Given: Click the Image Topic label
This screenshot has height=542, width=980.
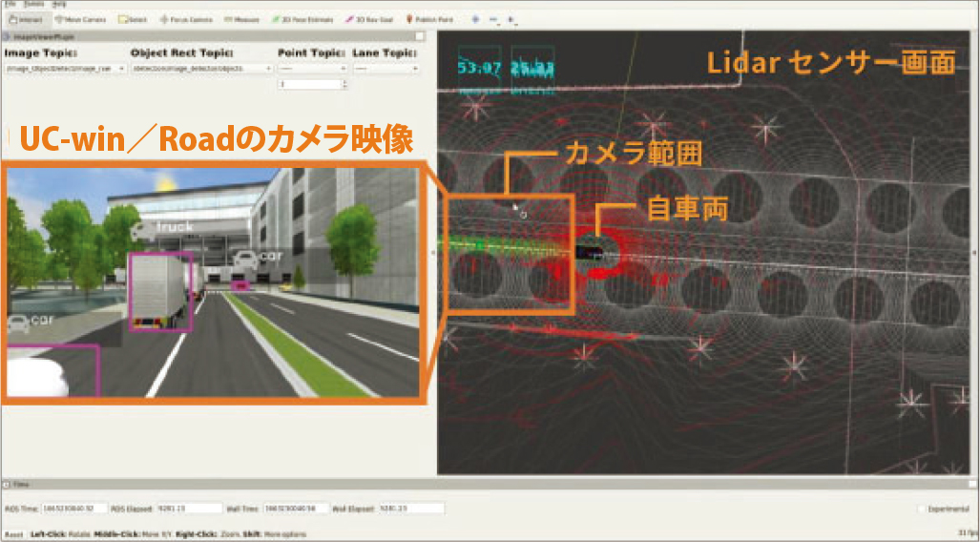Looking at the screenshot, I should (x=41, y=53).
